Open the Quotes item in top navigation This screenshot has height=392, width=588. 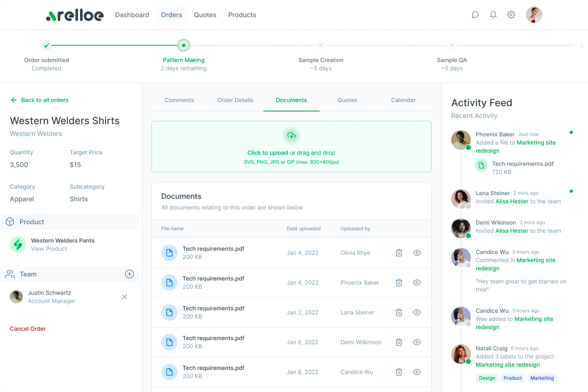point(205,15)
